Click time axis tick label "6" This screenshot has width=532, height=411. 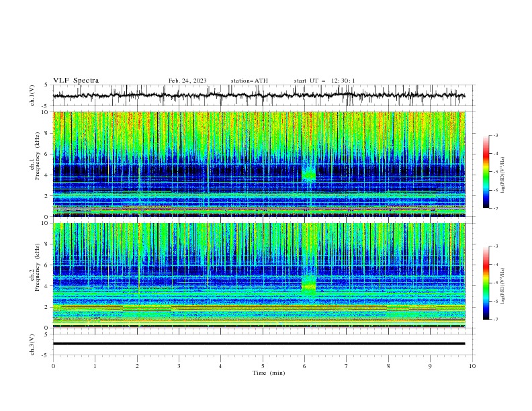coord(304,366)
